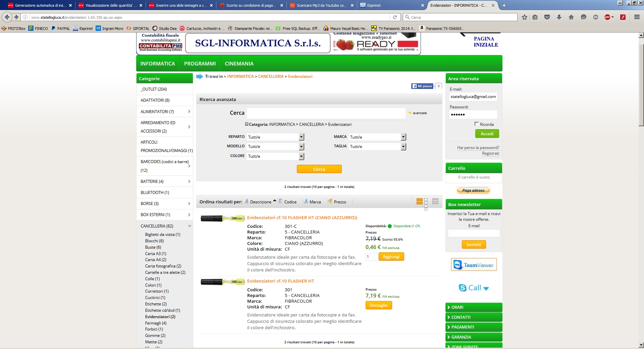The image size is (644, 349).
Task: Click Paga adesso PayPal button
Action: click(473, 190)
